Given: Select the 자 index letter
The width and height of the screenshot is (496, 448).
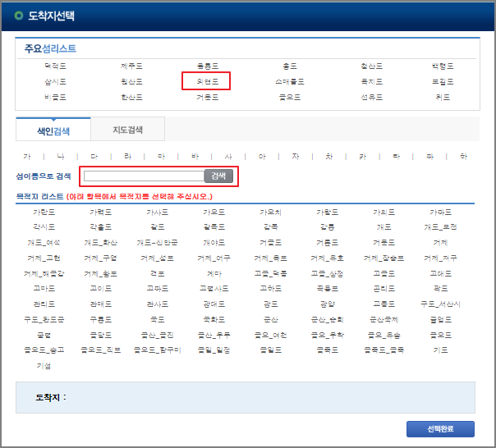Looking at the screenshot, I should [296, 156].
